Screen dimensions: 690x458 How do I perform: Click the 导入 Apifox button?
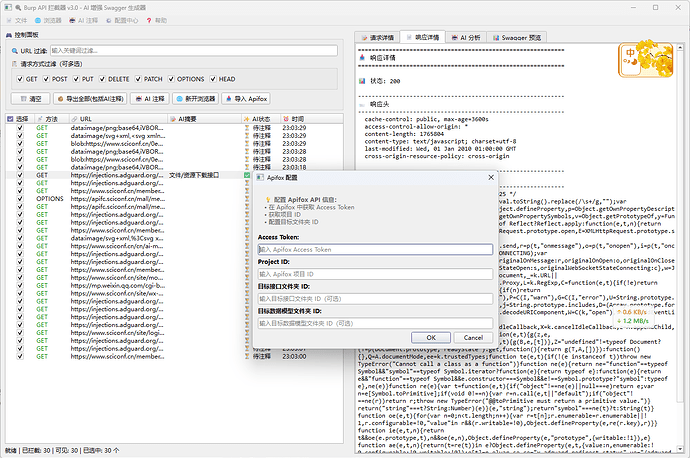(x=246, y=99)
